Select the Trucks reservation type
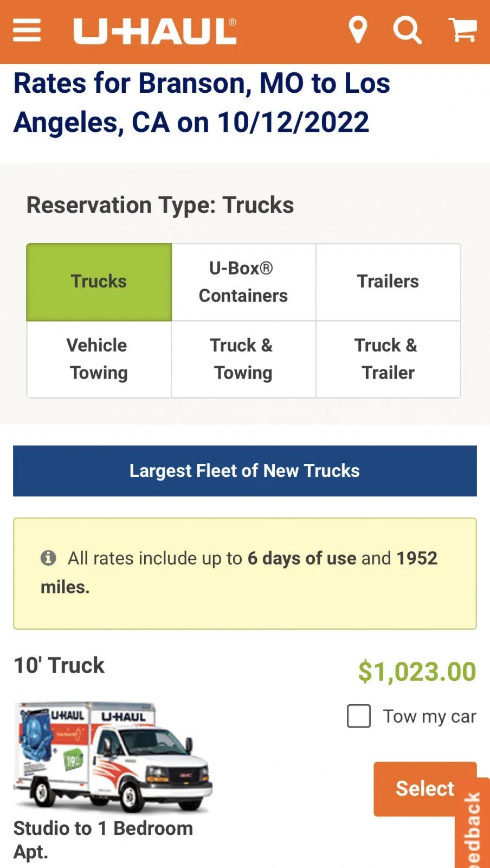The height and width of the screenshot is (868, 490). pyautogui.click(x=99, y=282)
